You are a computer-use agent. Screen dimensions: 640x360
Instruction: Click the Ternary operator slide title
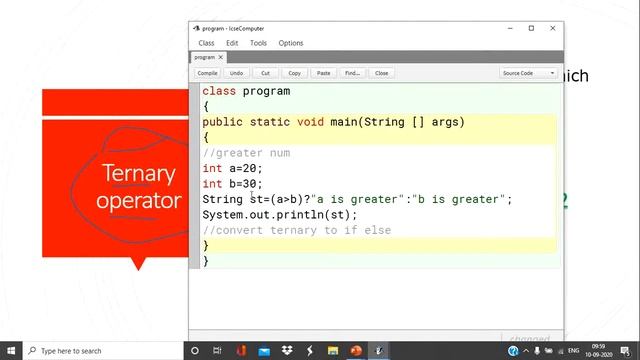[x=139, y=187]
